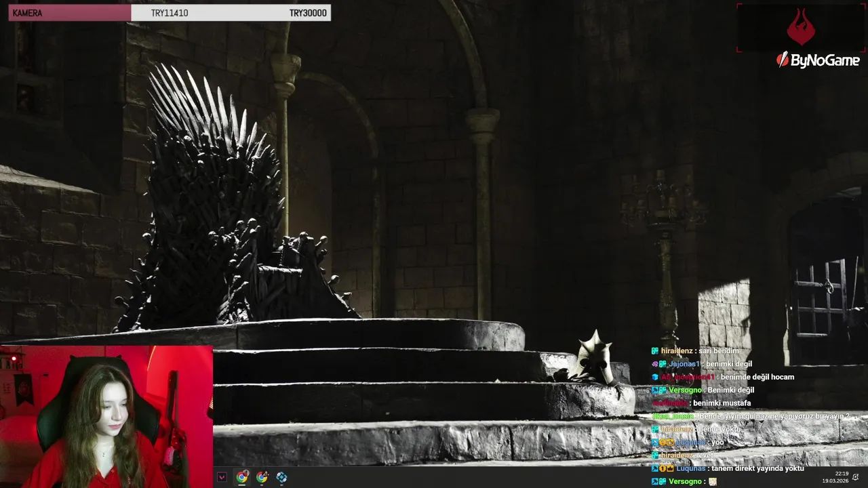868x488 pixels.
Task: Open the purple V app in the taskbar
Action: coord(222,477)
